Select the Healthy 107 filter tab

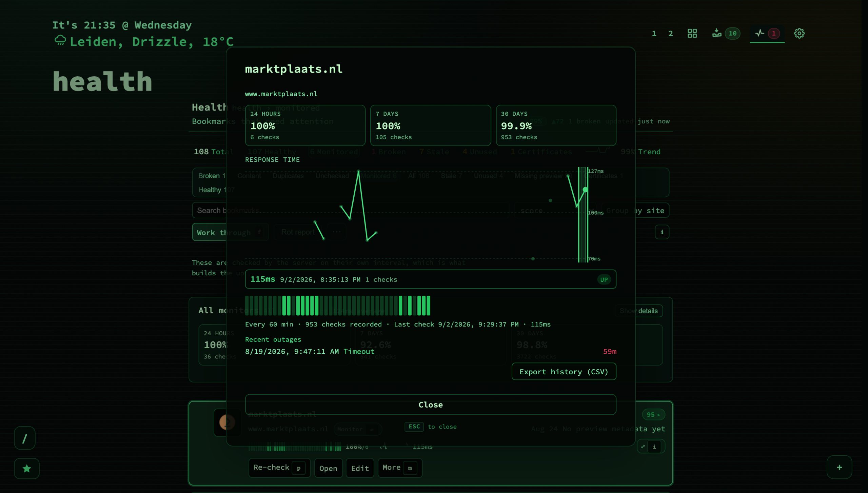(x=216, y=190)
